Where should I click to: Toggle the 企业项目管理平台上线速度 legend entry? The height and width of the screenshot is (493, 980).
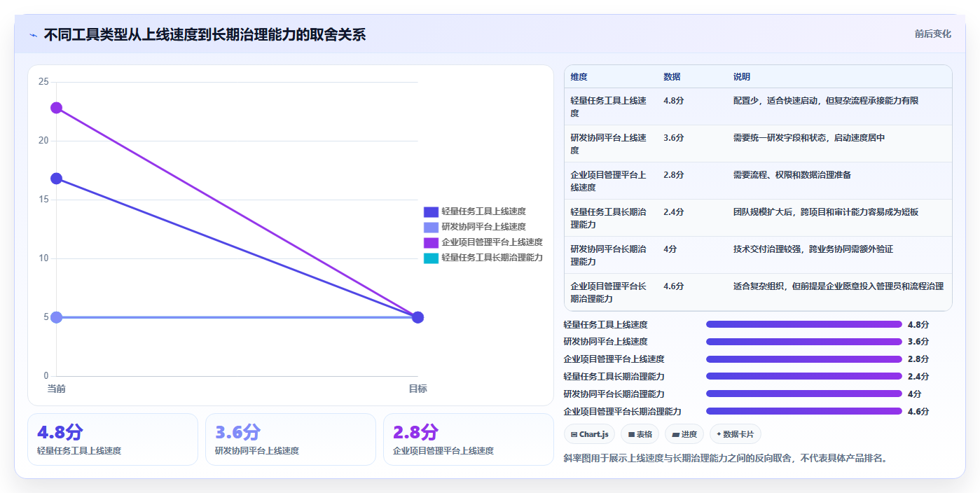point(483,242)
